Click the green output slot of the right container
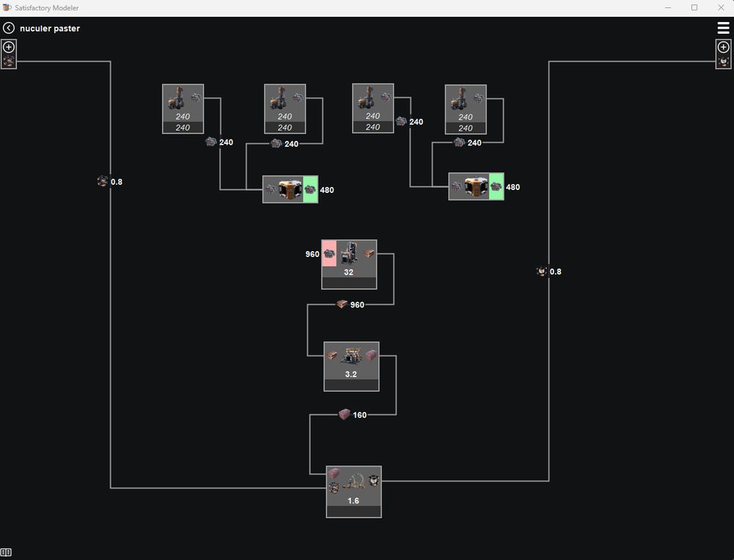 tap(496, 186)
